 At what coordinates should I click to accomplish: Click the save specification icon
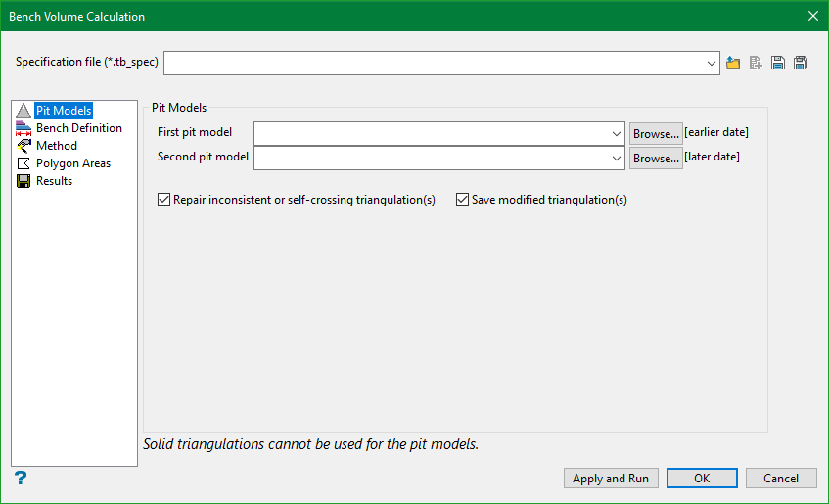778,63
